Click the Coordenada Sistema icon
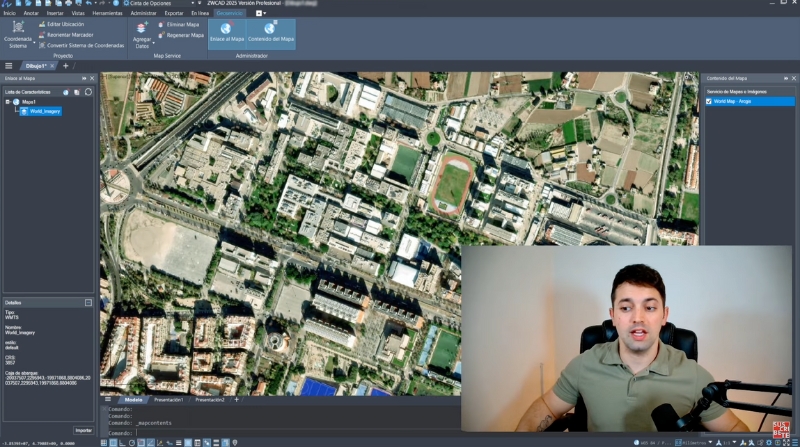Viewport: 800px width, 447px height. coord(18,28)
